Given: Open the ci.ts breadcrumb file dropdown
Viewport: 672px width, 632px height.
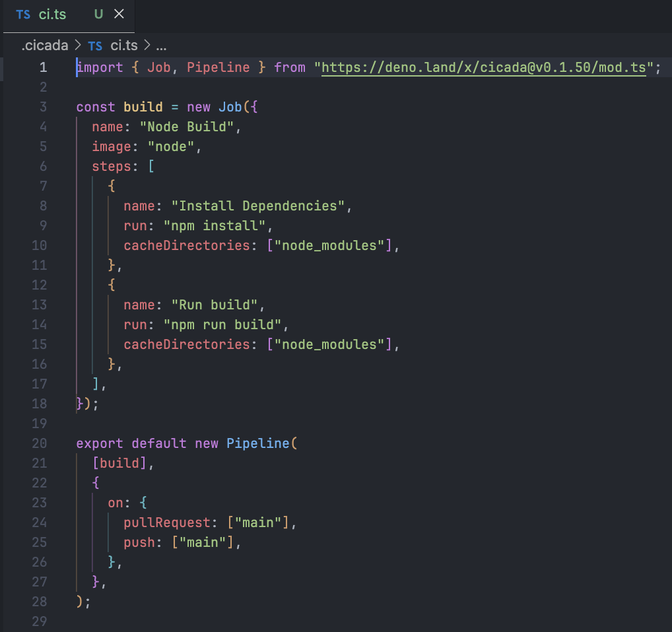Looking at the screenshot, I should click(x=123, y=46).
